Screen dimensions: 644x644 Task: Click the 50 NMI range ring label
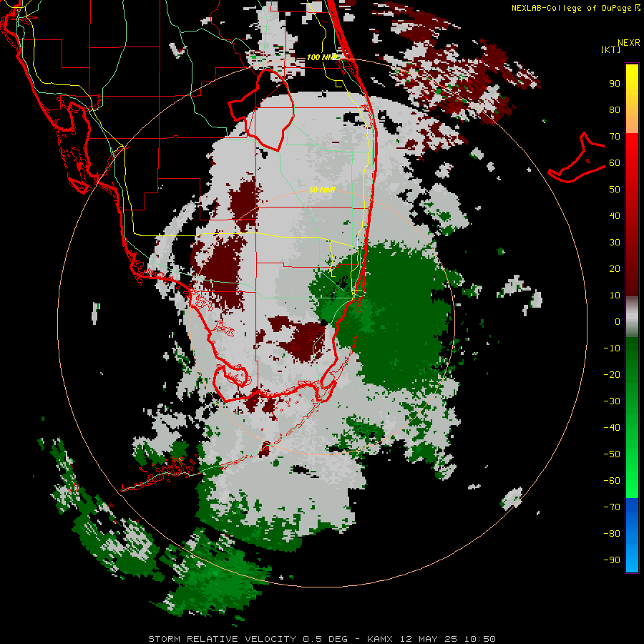point(322,190)
